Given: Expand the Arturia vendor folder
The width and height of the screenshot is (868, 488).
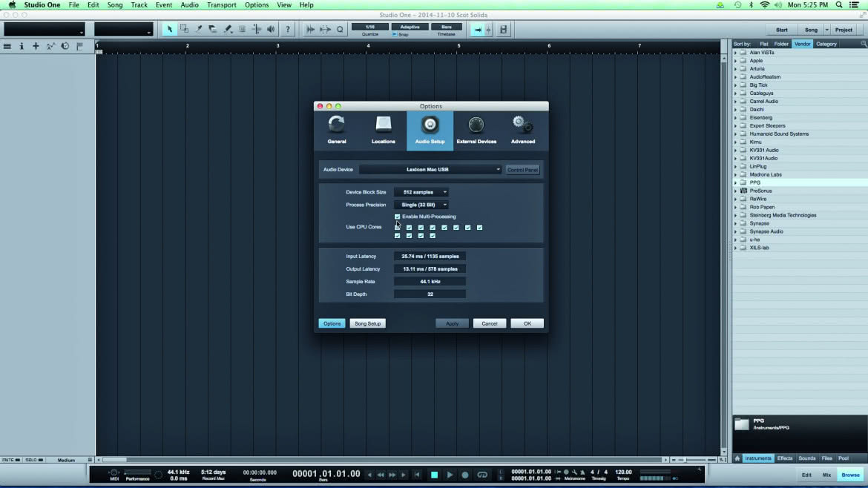Looking at the screenshot, I should (736, 69).
